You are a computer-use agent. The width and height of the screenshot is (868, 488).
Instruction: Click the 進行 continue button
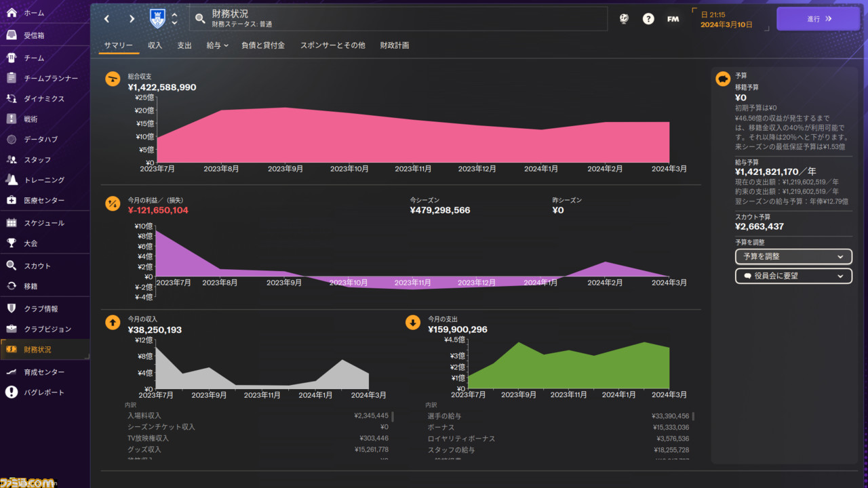[x=818, y=19]
